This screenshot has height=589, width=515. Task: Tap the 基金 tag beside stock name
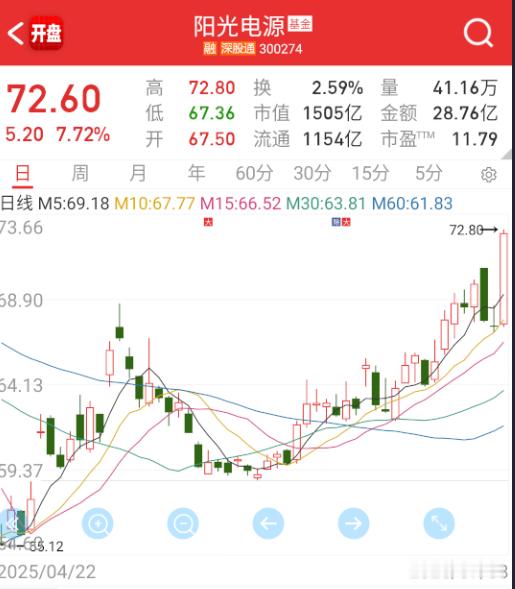point(300,24)
